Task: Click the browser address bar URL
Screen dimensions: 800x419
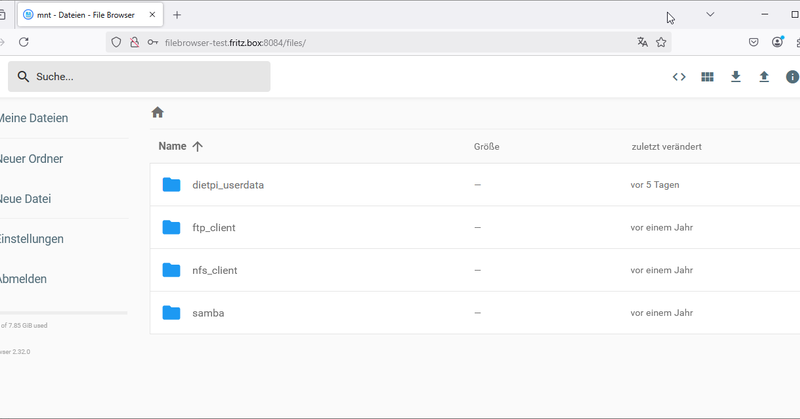Action: (x=235, y=43)
